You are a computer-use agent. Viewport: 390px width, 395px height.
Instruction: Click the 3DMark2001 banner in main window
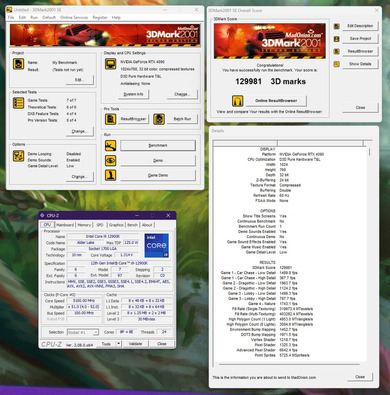pos(105,35)
